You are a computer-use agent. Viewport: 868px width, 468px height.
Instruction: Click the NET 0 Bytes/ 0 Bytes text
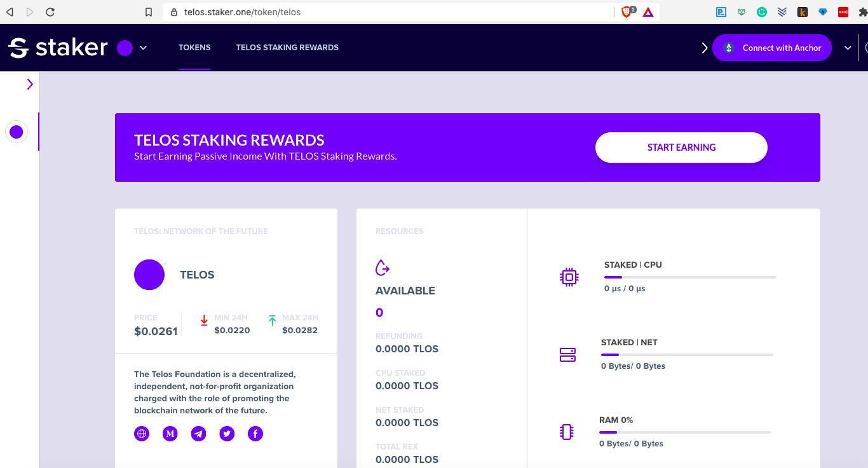pyautogui.click(x=633, y=366)
